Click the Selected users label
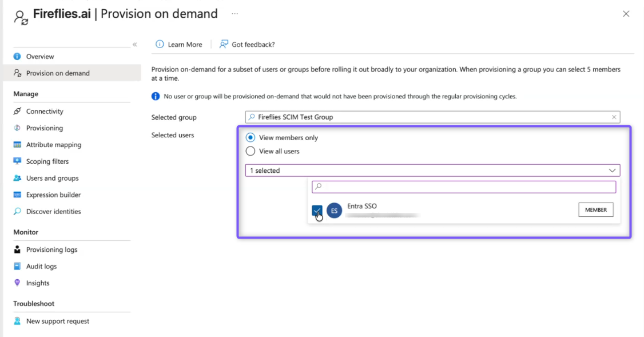Image resolution: width=644 pixels, height=337 pixels. (173, 135)
